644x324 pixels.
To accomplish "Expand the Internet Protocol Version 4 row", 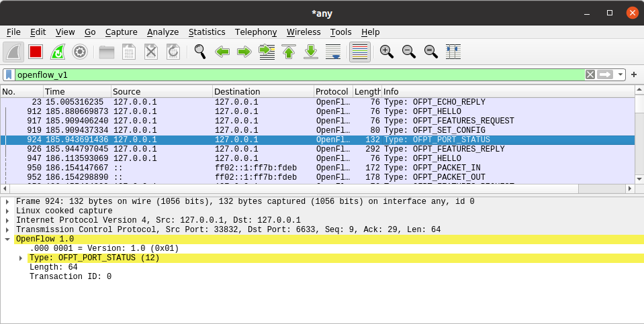I will point(7,220).
